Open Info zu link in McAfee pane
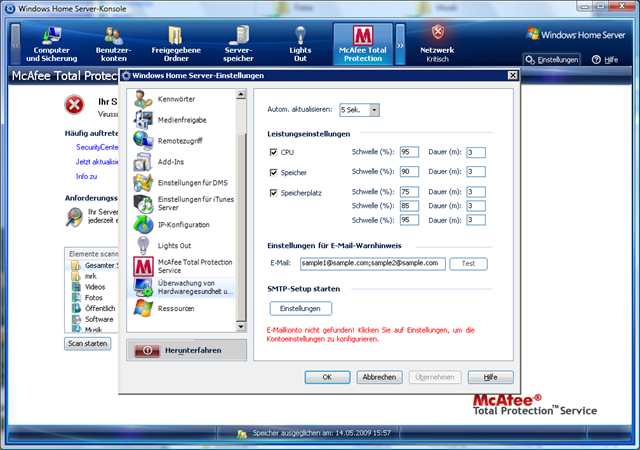This screenshot has width=640, height=450. pos(87,176)
